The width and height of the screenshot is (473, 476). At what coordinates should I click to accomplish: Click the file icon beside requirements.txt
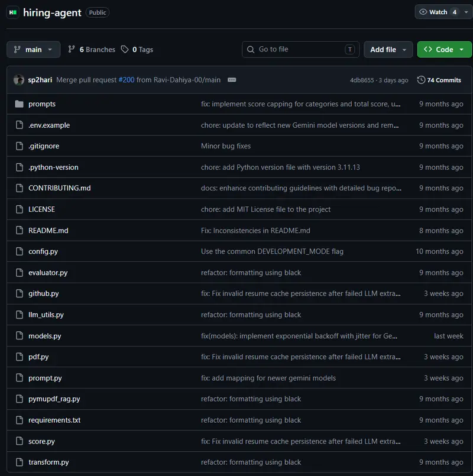tap(20, 420)
